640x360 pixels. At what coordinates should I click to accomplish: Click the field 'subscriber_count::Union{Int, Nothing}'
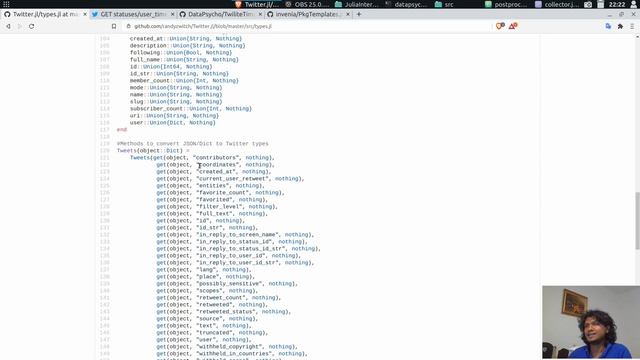[x=191, y=109]
